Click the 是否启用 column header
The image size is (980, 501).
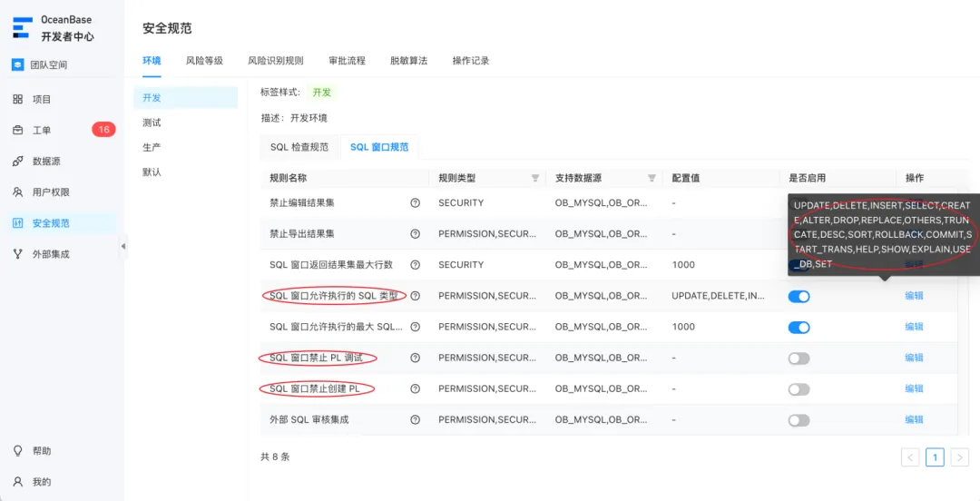807,178
